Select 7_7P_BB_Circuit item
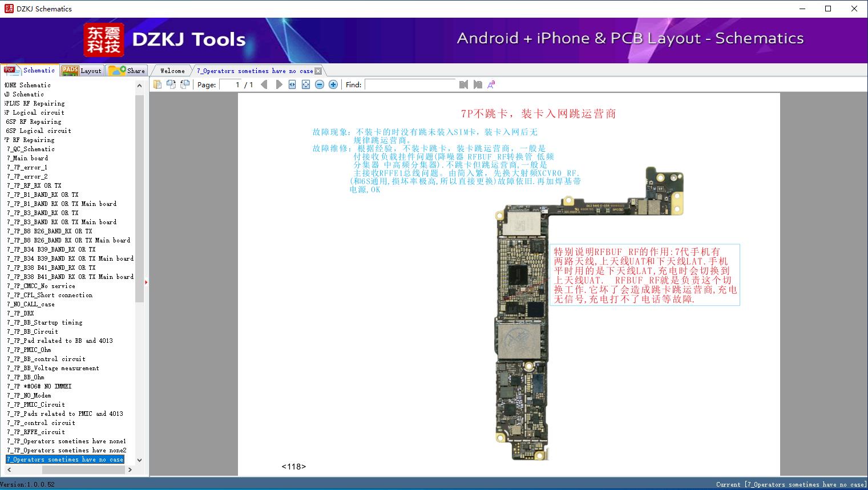Image resolution: width=868 pixels, height=490 pixels. [33, 331]
